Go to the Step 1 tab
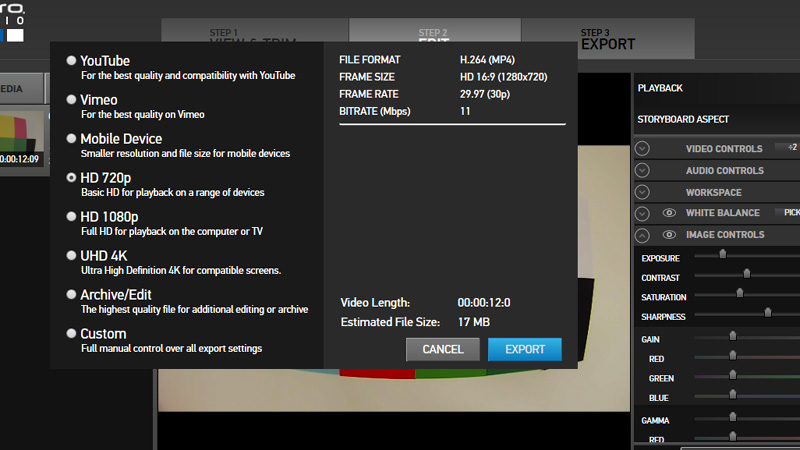Image resolution: width=800 pixels, height=450 pixels. tap(255, 31)
